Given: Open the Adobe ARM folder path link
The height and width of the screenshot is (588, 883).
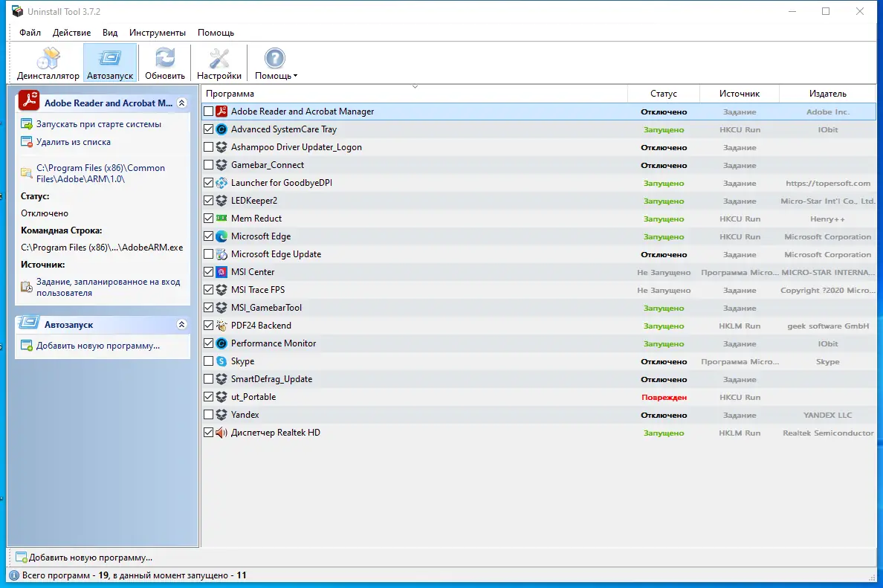Looking at the screenshot, I should click(101, 173).
